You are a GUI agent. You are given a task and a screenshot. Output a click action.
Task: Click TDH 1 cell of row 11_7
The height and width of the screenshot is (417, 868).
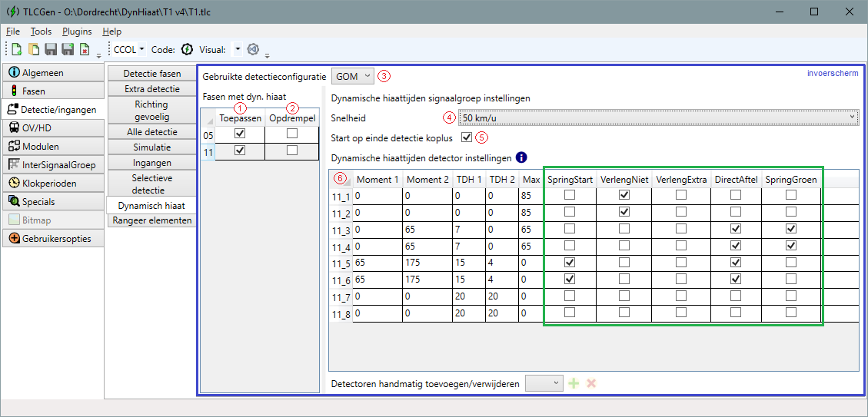468,296
